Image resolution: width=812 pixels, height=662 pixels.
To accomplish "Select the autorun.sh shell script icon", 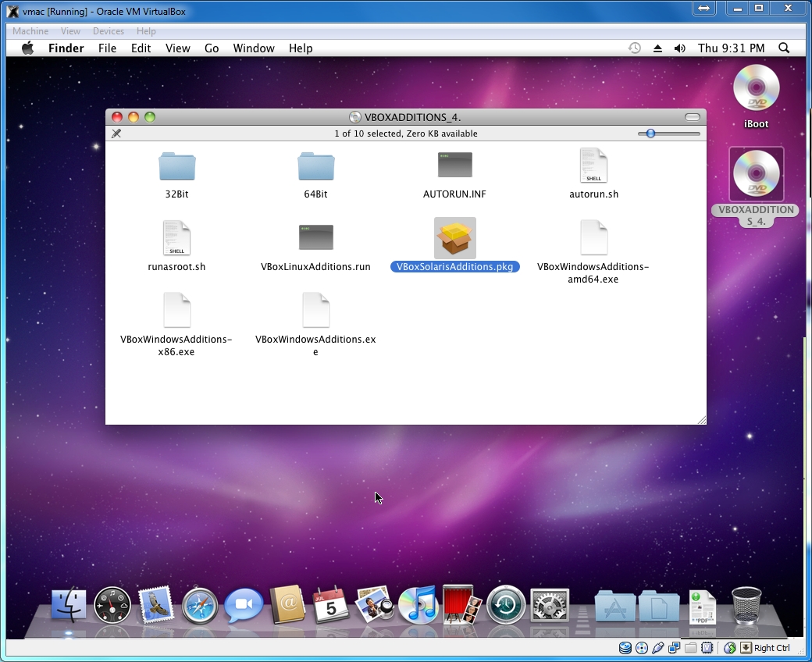I will point(593,165).
